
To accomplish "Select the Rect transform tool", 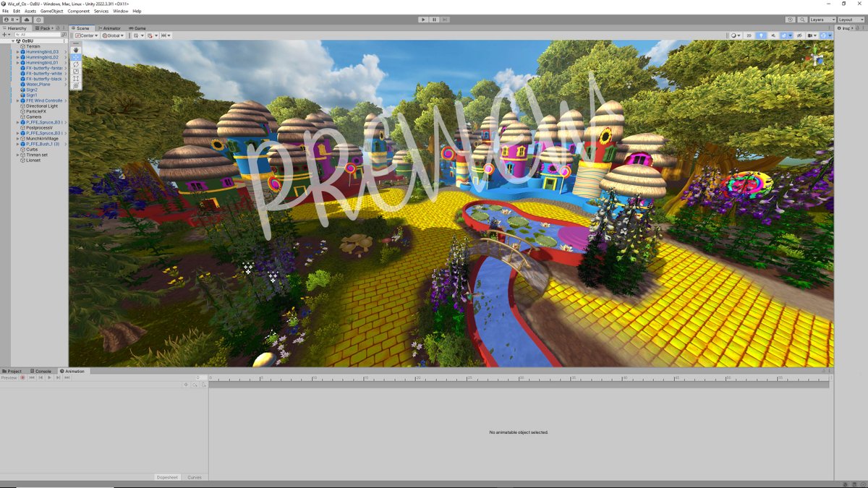I will (x=76, y=79).
